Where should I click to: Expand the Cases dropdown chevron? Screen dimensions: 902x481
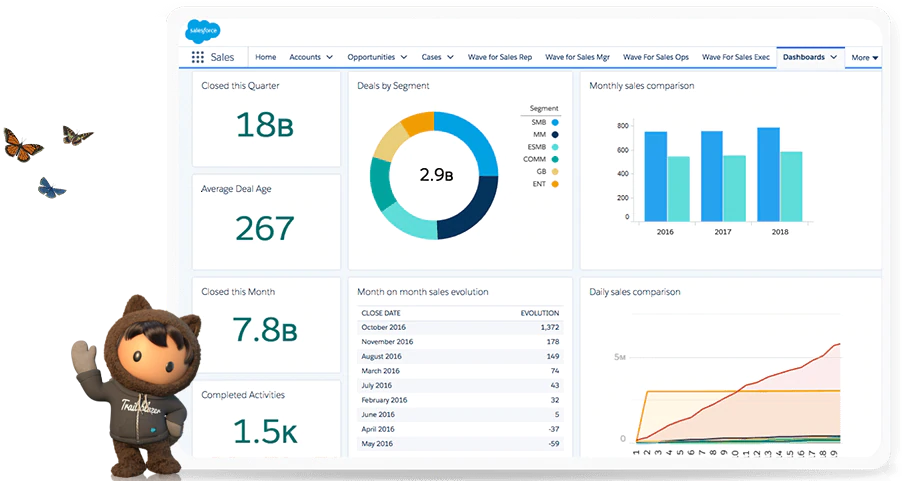450,57
